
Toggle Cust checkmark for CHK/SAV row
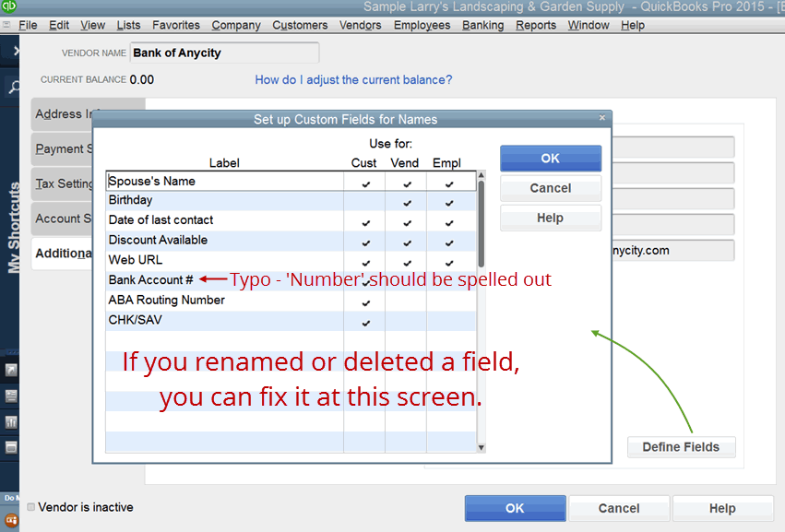tap(366, 322)
